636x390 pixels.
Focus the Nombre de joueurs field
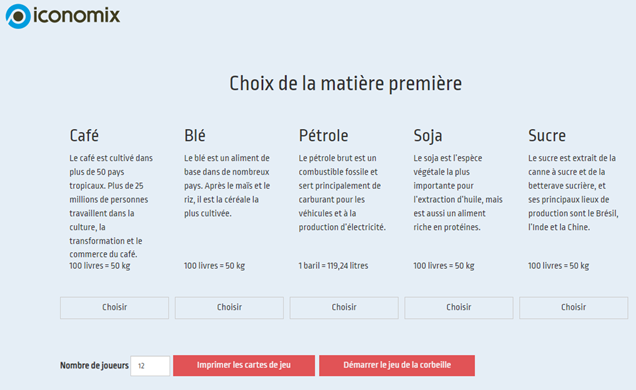(150, 366)
